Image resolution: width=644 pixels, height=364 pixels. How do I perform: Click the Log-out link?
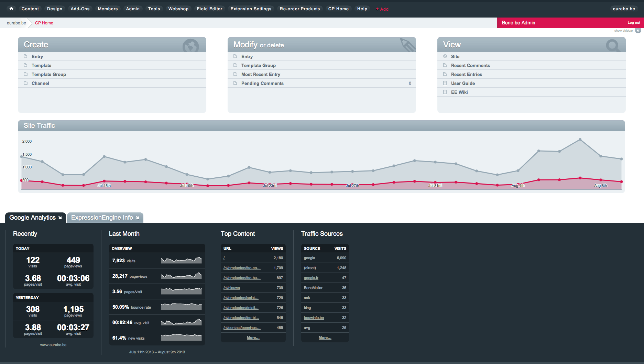point(634,23)
